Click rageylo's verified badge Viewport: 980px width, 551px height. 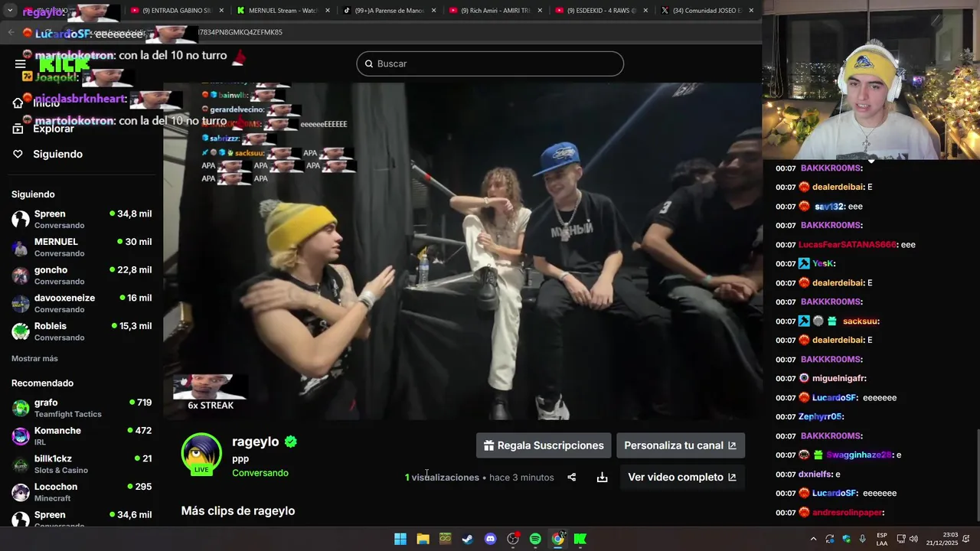click(291, 442)
